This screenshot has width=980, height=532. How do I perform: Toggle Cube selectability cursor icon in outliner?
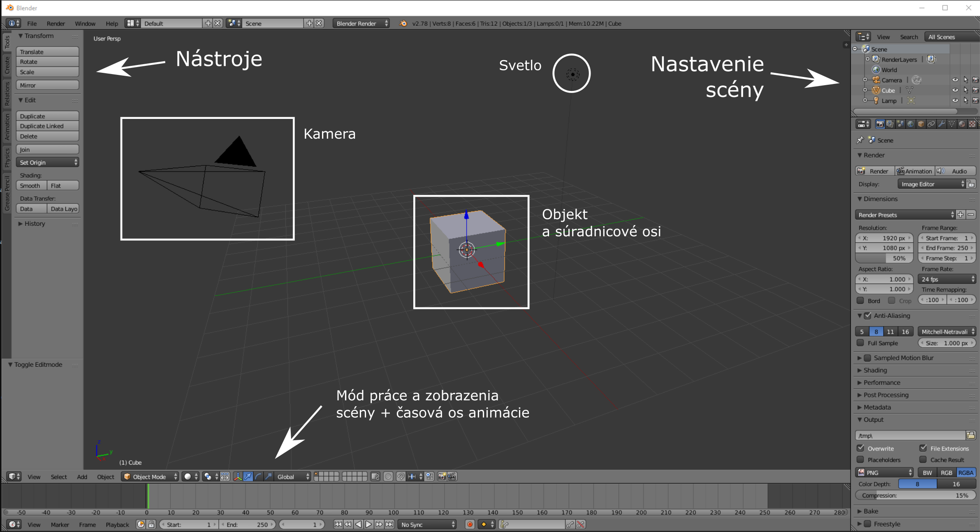[965, 90]
